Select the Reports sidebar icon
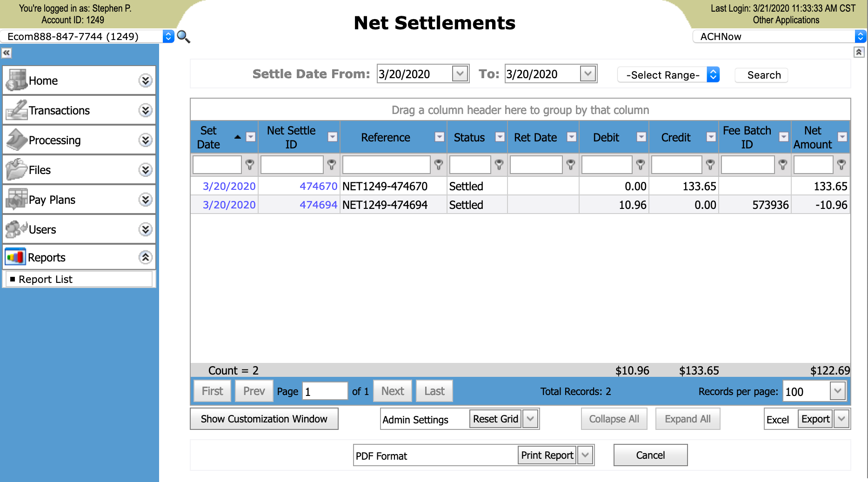The image size is (868, 482). (x=15, y=257)
